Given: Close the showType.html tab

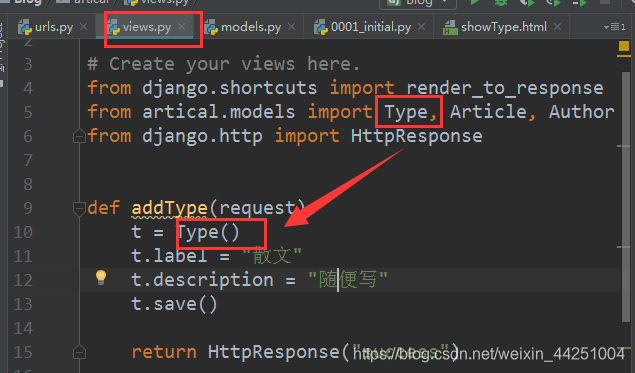Looking at the screenshot, I should coord(557,27).
